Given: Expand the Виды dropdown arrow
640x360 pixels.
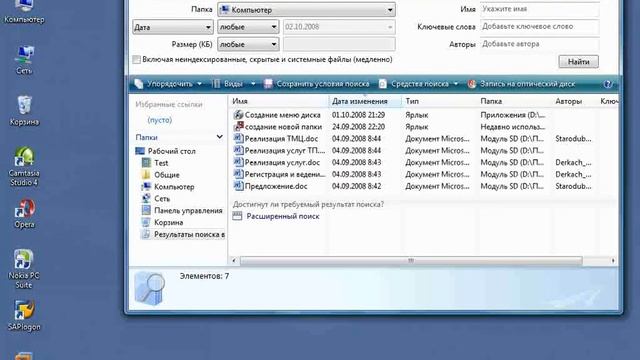Looking at the screenshot, I should pos(253,84).
